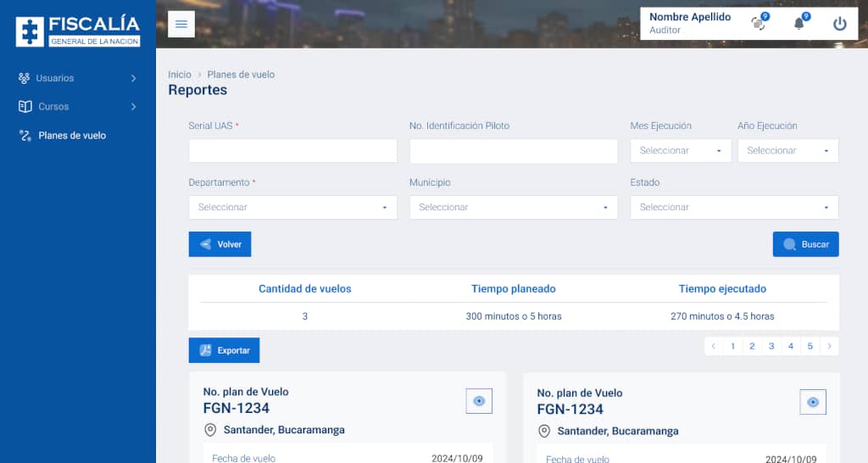The image size is (868, 463).
Task: Click the location pin on first flight card
Action: [x=211, y=430]
